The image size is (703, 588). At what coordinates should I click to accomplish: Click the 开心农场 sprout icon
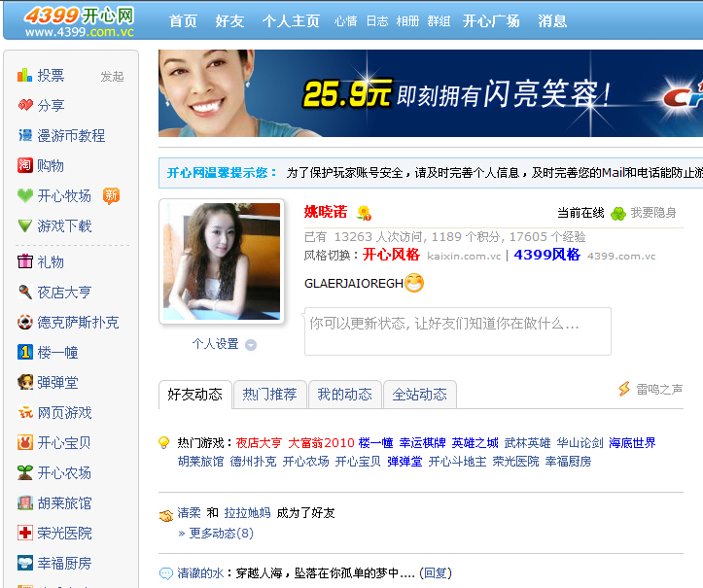(25, 472)
